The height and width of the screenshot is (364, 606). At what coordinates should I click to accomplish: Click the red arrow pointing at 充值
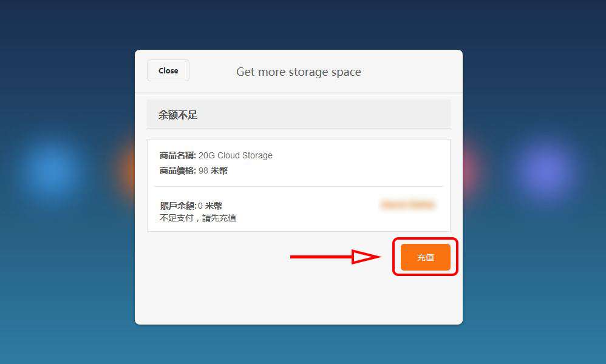click(335, 257)
